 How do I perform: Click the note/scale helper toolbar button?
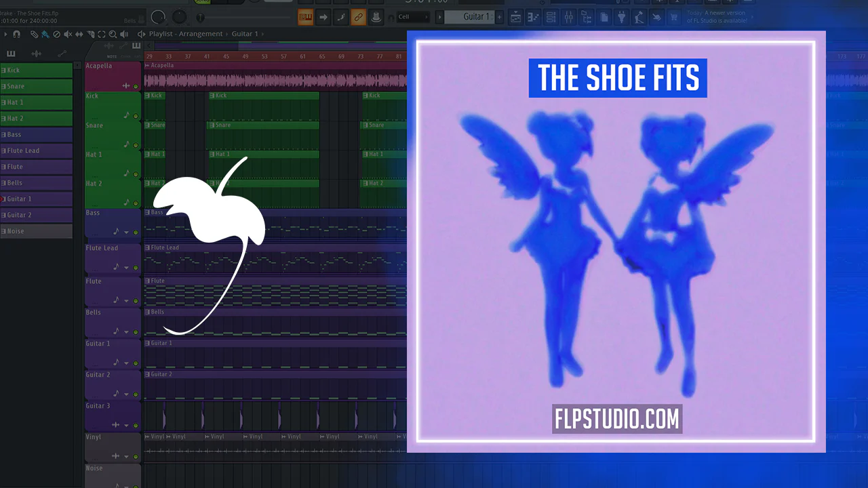coord(341,17)
